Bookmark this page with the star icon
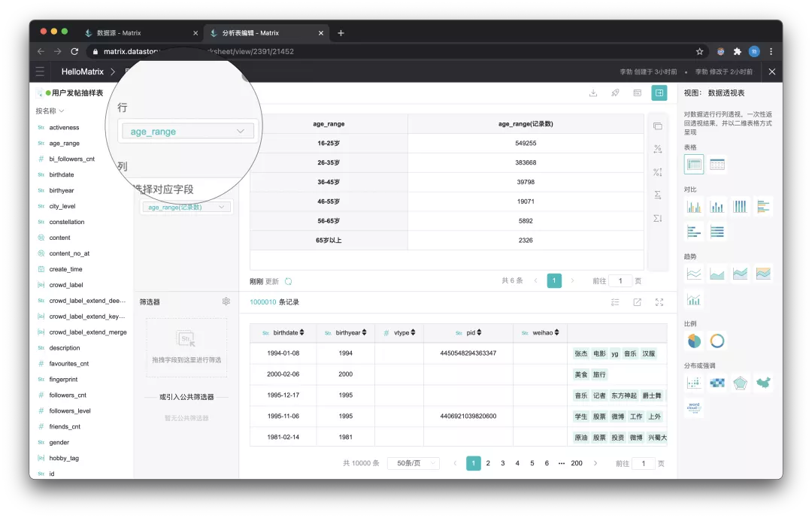 [700, 51]
